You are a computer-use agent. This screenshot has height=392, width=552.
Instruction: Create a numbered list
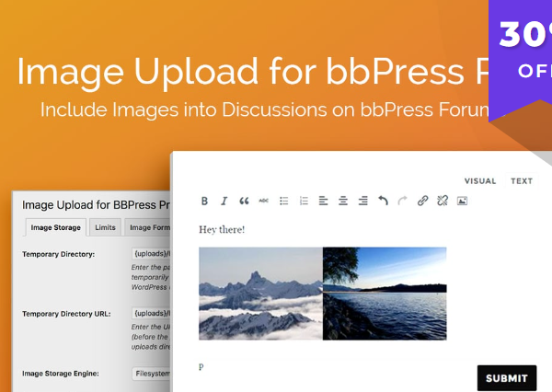coord(304,201)
